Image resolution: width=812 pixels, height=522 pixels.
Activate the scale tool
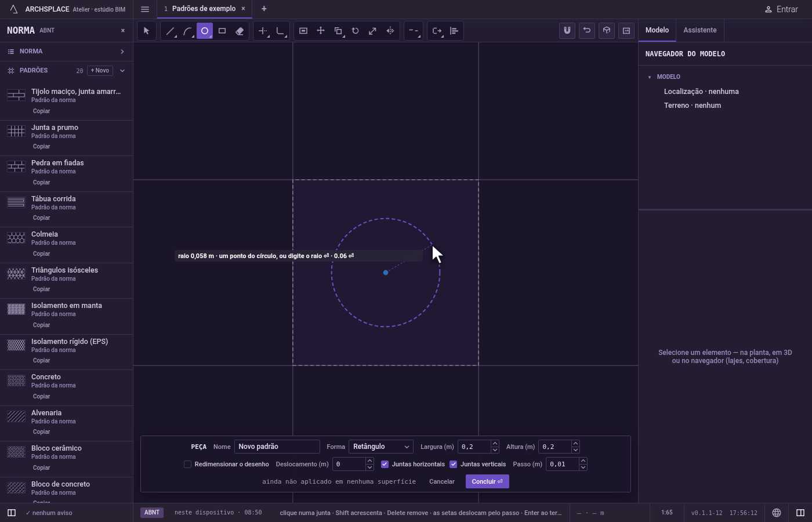(x=373, y=31)
